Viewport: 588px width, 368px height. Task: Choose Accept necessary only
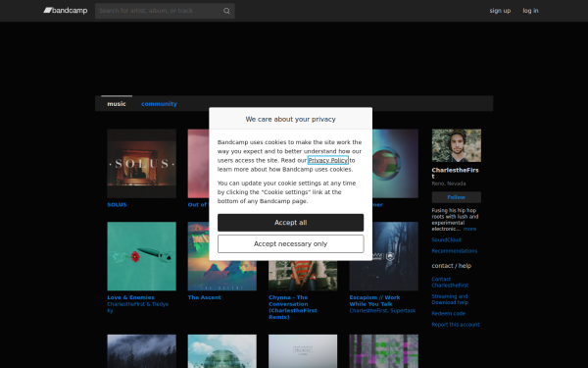291,243
